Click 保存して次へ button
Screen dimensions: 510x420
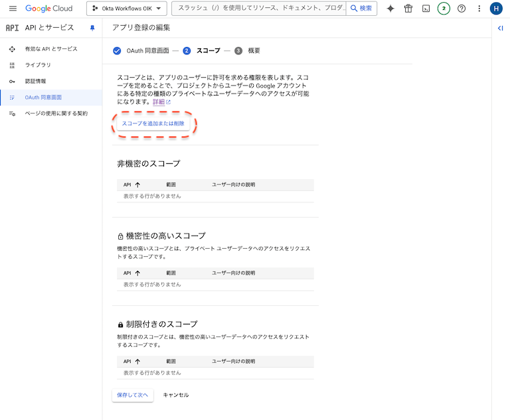coord(133,395)
